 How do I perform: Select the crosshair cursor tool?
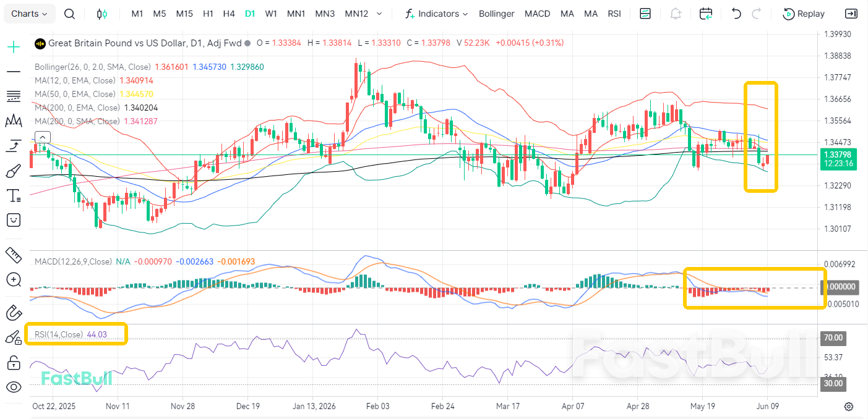click(x=14, y=47)
